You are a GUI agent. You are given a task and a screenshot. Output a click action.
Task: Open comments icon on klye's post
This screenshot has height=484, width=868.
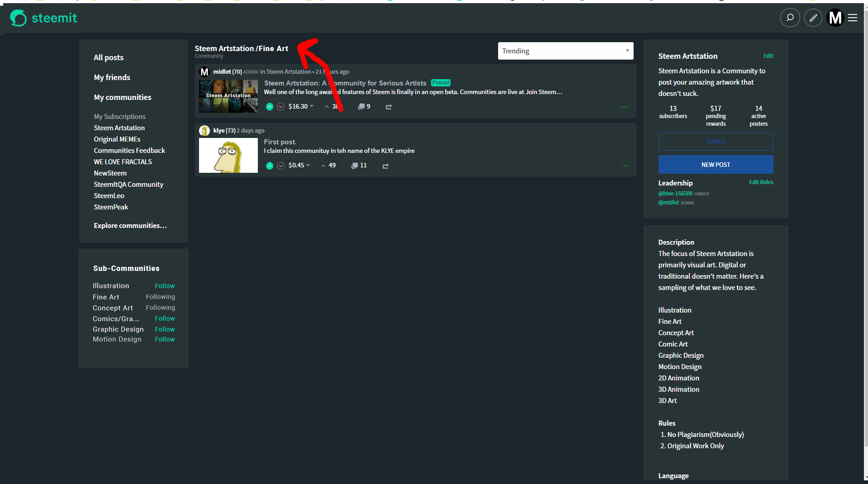click(x=355, y=166)
